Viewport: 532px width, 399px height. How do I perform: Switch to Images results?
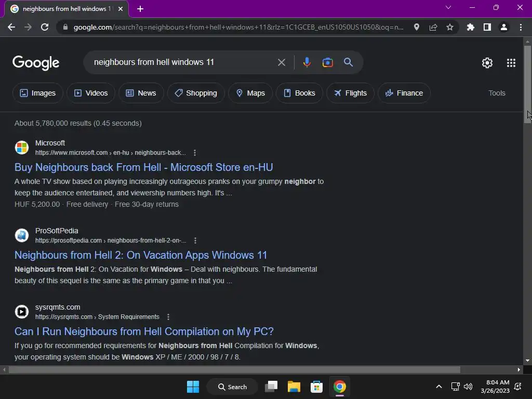[x=37, y=93]
